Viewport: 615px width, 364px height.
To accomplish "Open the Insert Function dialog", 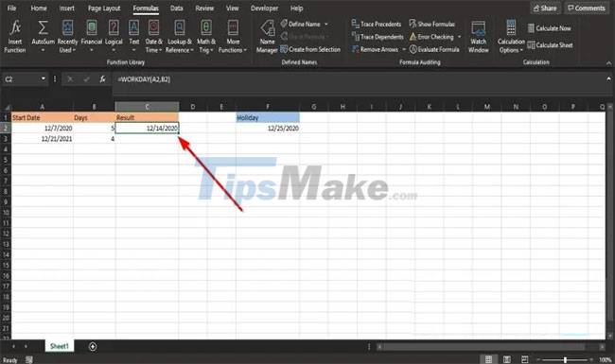I will tap(15, 37).
